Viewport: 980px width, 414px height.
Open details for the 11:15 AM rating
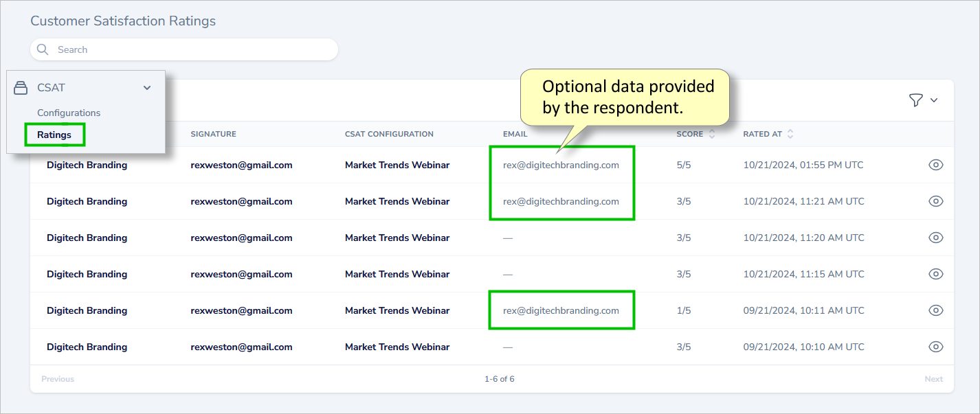point(936,274)
